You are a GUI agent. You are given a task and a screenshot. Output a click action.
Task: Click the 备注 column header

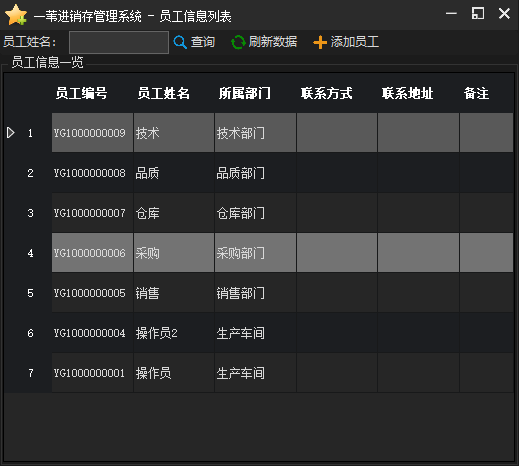click(476, 93)
